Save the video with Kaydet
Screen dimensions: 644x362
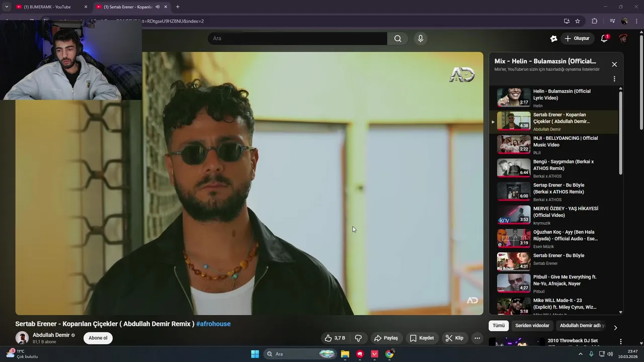[422, 338]
